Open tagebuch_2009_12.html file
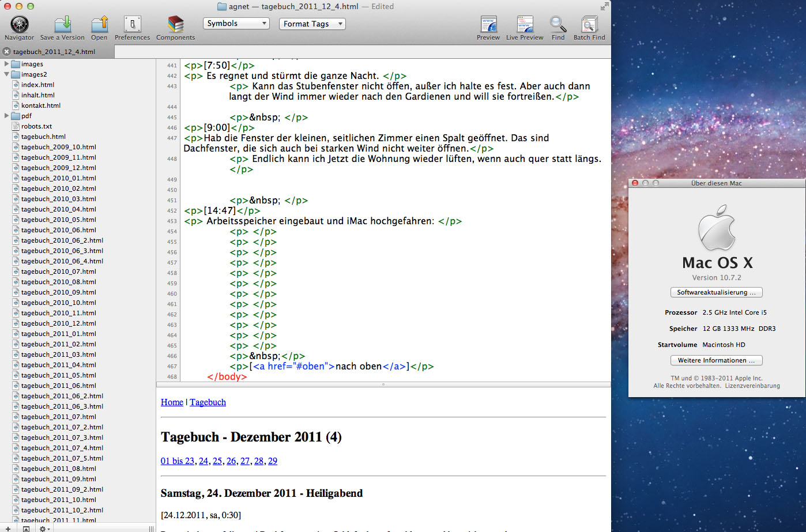 pos(59,168)
